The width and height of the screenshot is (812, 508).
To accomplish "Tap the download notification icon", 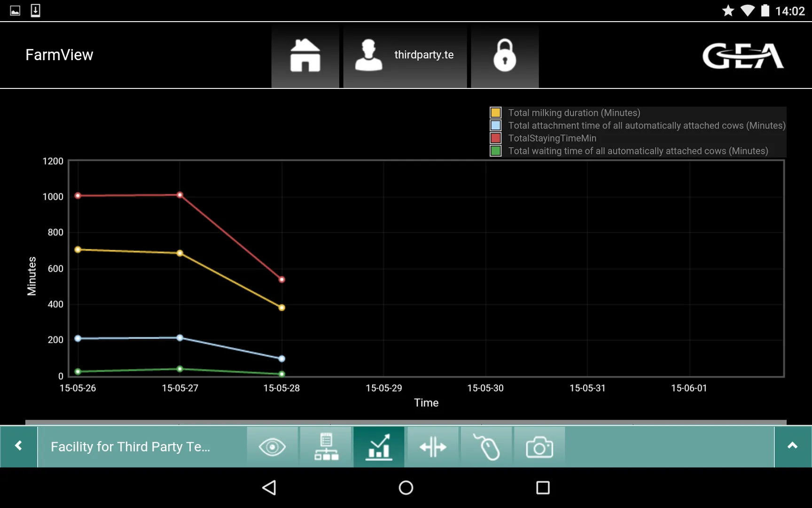I will [x=35, y=10].
